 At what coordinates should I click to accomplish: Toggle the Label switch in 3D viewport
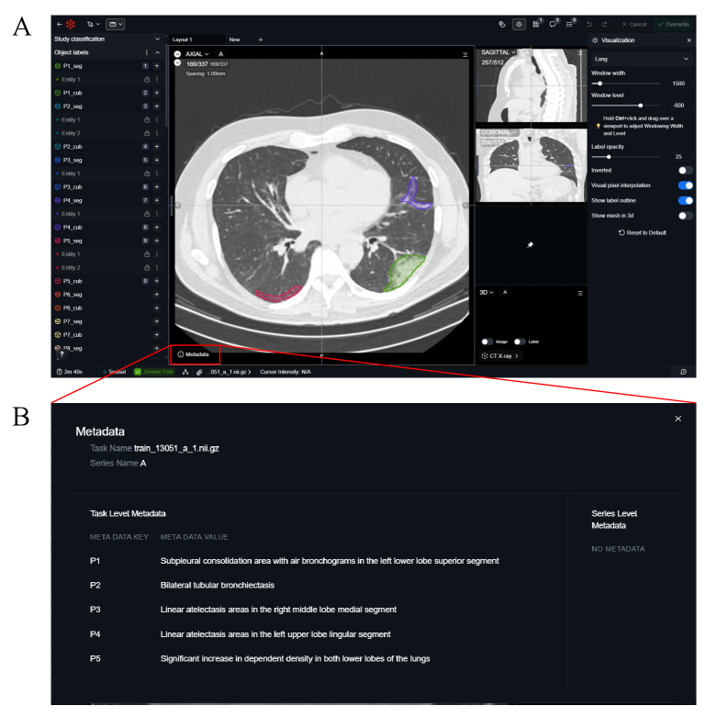point(520,342)
